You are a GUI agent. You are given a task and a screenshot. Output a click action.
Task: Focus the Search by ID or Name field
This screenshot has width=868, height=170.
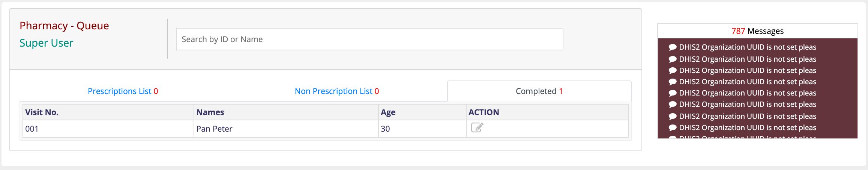(x=369, y=39)
